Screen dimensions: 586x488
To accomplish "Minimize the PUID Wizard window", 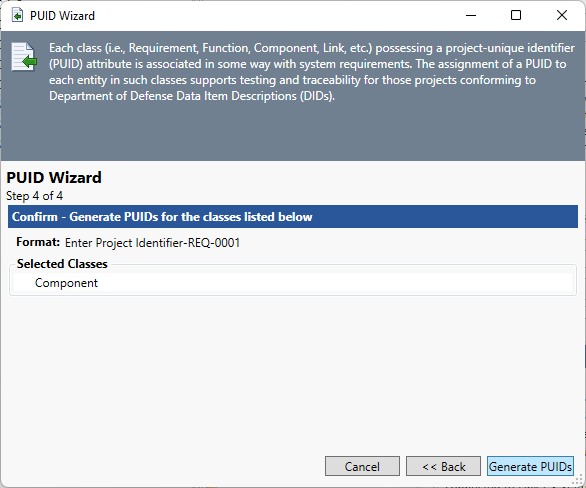I will pyautogui.click(x=471, y=16).
